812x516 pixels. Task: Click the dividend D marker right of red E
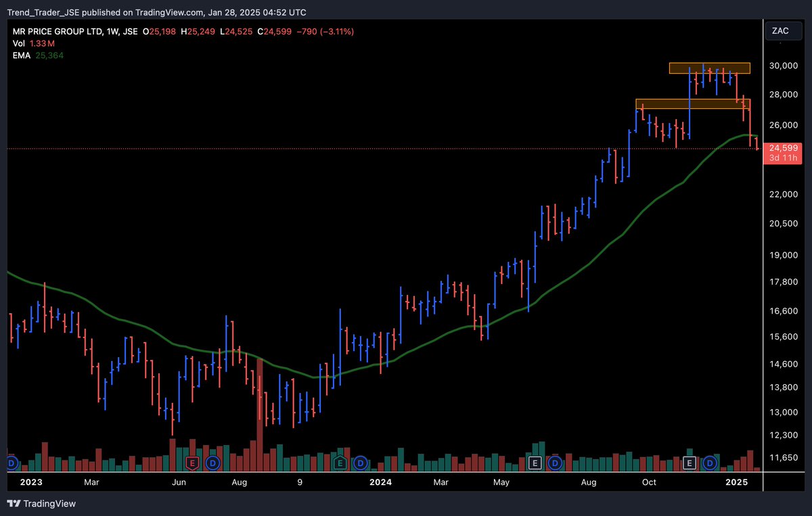212,463
